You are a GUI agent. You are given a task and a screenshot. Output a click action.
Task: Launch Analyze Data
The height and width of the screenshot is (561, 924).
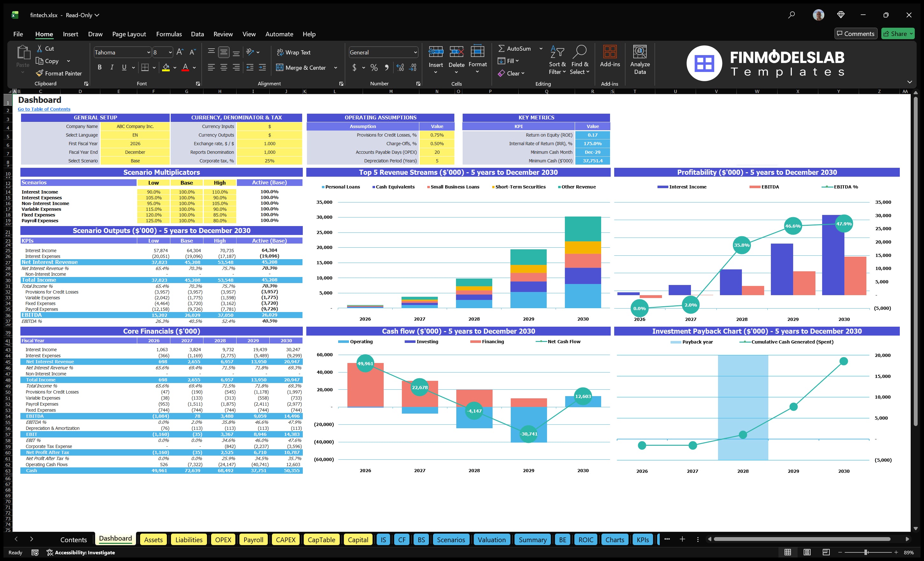640,60
